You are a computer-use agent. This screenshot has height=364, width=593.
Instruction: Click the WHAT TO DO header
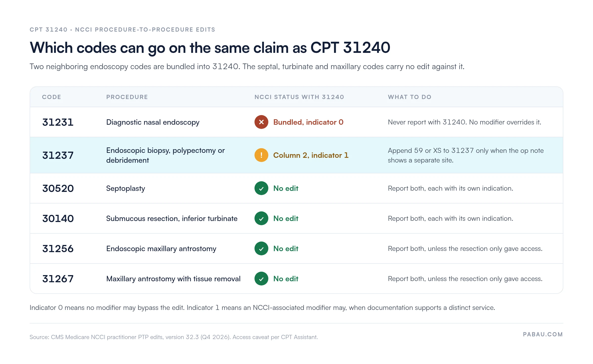(410, 97)
